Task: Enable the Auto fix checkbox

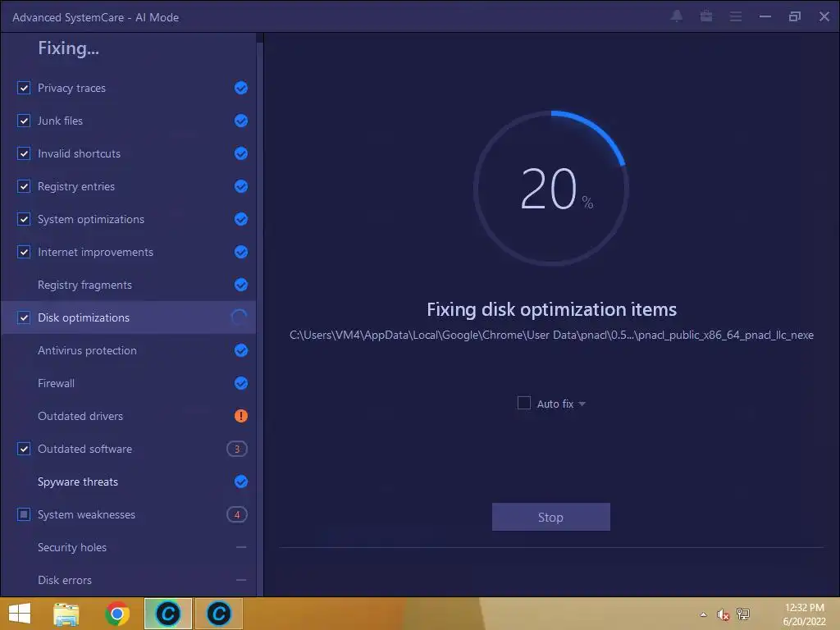Action: tap(524, 403)
